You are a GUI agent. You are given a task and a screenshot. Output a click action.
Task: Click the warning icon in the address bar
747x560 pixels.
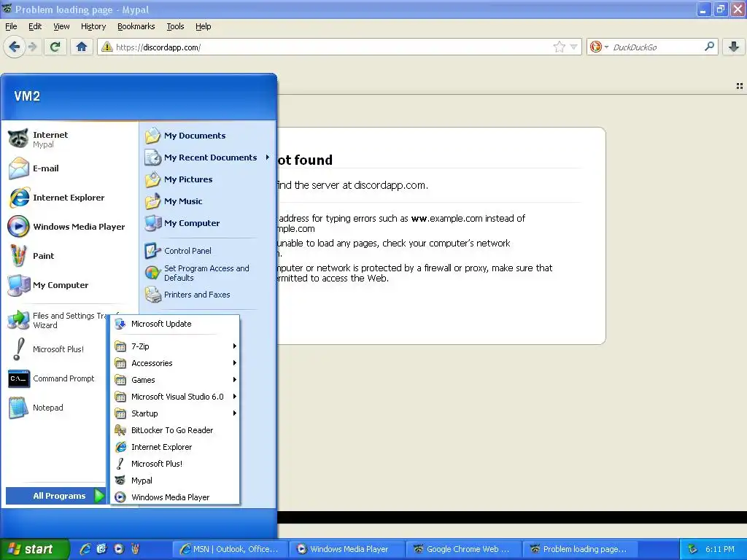(107, 47)
